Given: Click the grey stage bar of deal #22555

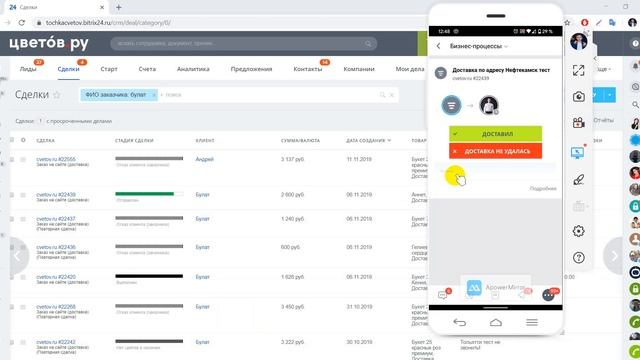Looking at the screenshot, I should 149,158.
